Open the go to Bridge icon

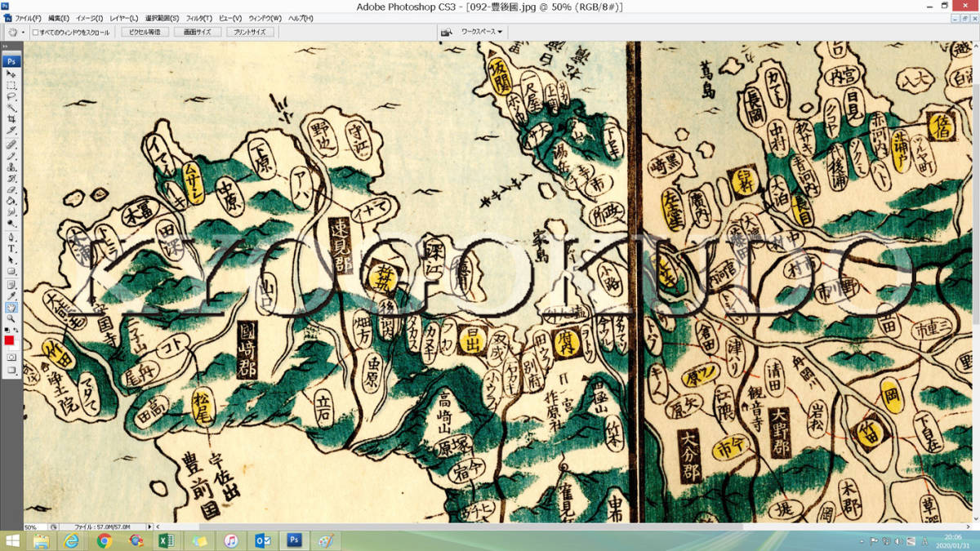pyautogui.click(x=447, y=32)
